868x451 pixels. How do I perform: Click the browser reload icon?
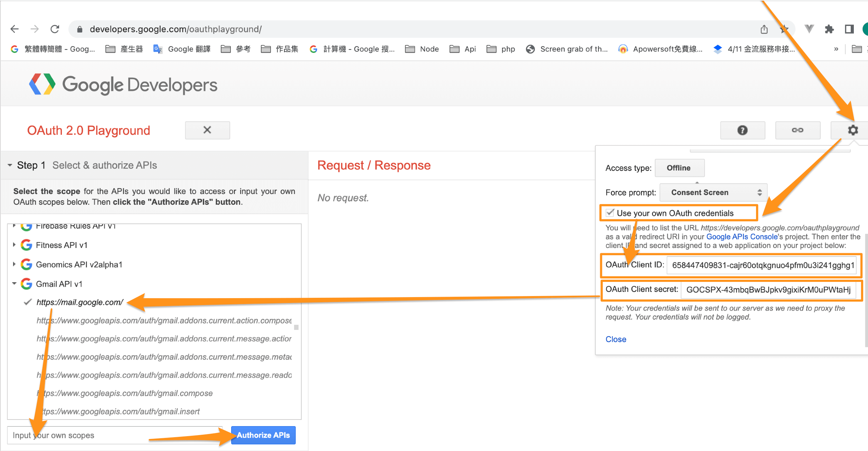click(x=55, y=29)
